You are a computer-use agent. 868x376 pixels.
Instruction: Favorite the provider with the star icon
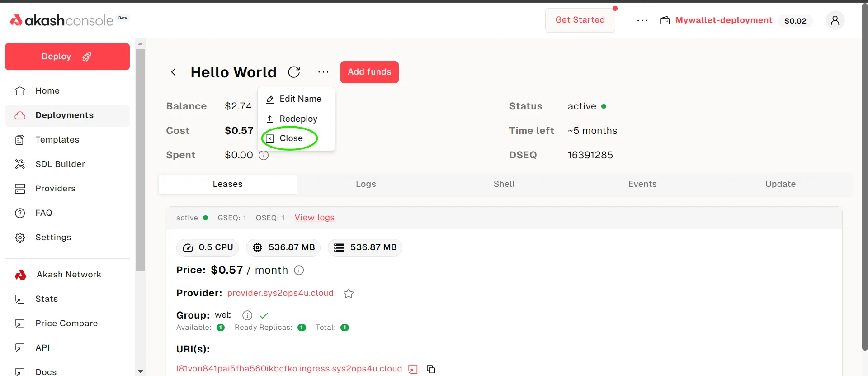click(349, 293)
